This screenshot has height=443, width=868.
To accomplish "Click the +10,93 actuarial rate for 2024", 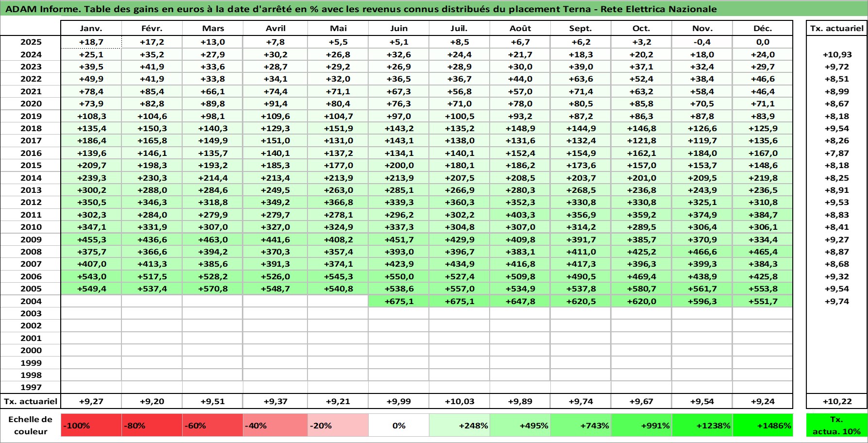I will [x=836, y=54].
